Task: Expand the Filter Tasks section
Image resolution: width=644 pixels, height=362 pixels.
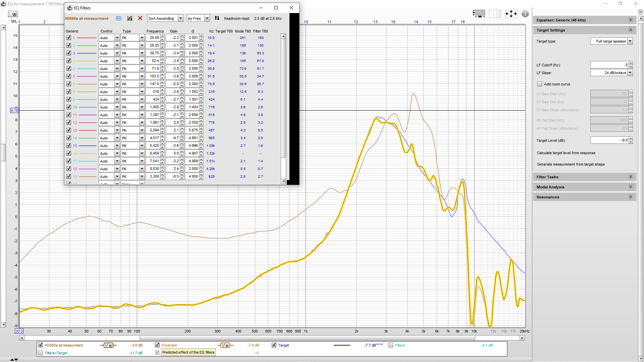Action: (x=631, y=177)
